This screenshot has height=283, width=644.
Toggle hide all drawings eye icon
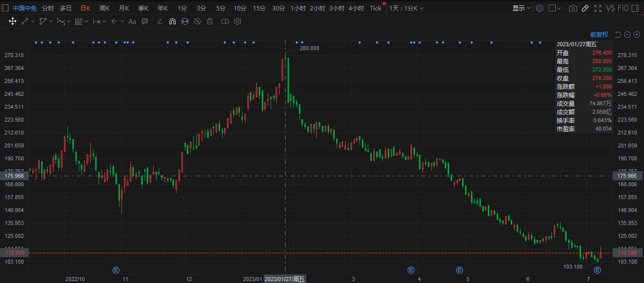point(197,21)
